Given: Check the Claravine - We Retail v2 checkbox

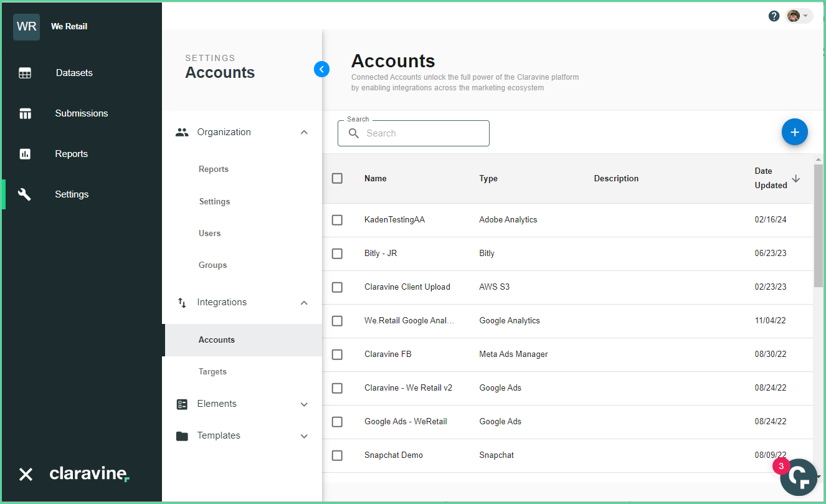Looking at the screenshot, I should pos(337,388).
